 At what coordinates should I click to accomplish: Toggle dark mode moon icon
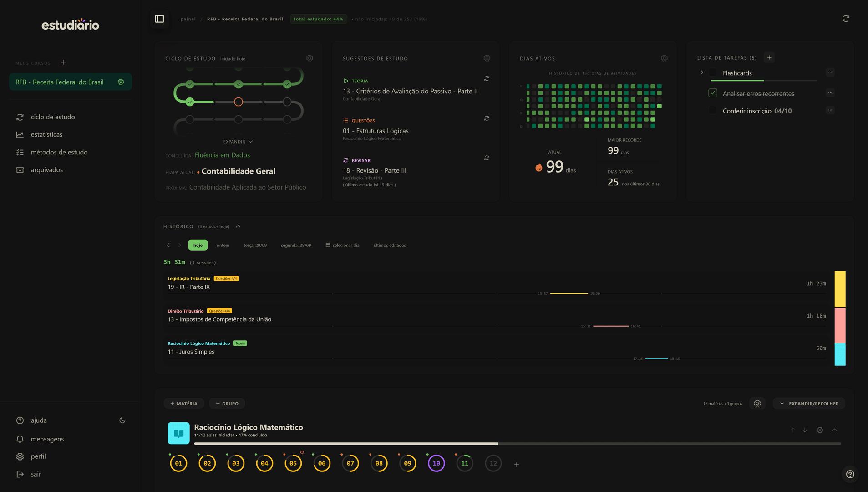(x=122, y=420)
